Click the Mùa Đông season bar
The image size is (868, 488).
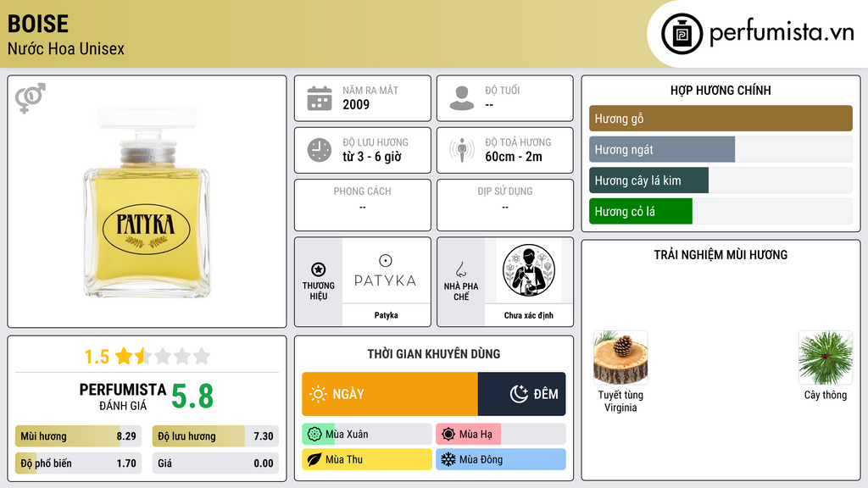point(501,459)
